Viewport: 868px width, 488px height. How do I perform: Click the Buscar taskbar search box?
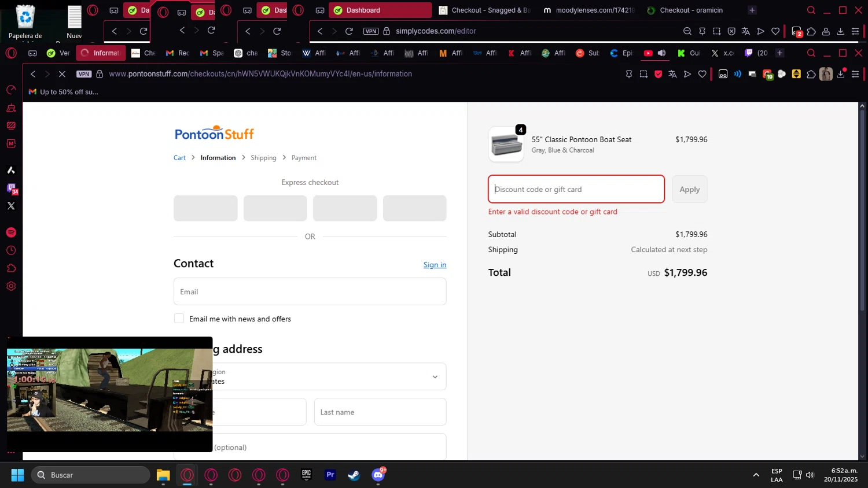coord(90,475)
